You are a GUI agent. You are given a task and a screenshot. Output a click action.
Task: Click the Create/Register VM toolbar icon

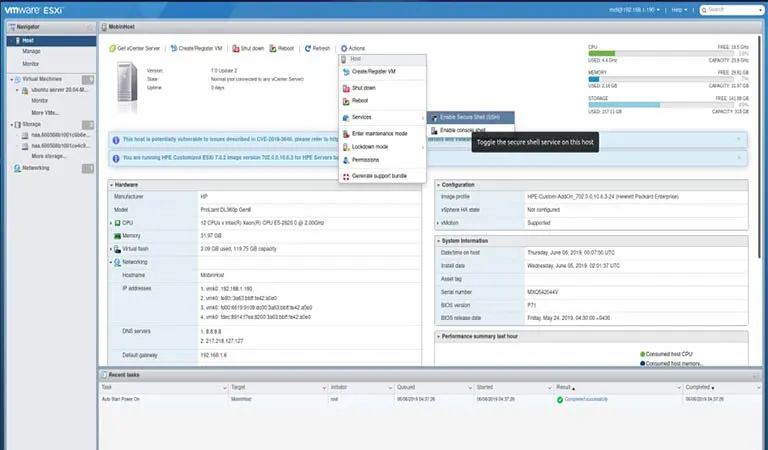tap(173, 48)
